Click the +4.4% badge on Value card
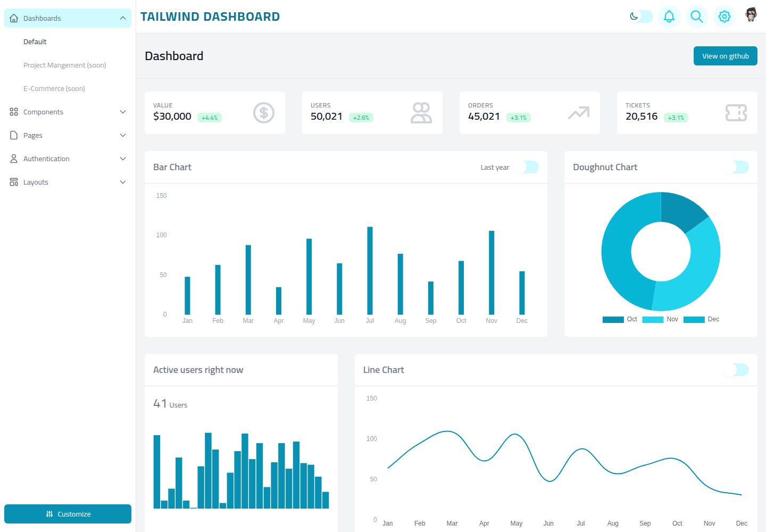766x532 pixels. pos(210,118)
